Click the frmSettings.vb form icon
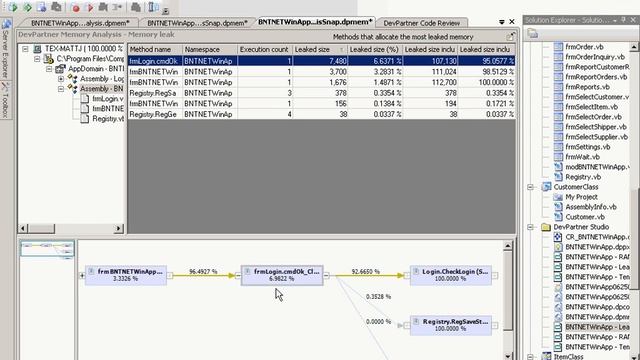Viewport: 640px width, 360px height. coord(558,147)
